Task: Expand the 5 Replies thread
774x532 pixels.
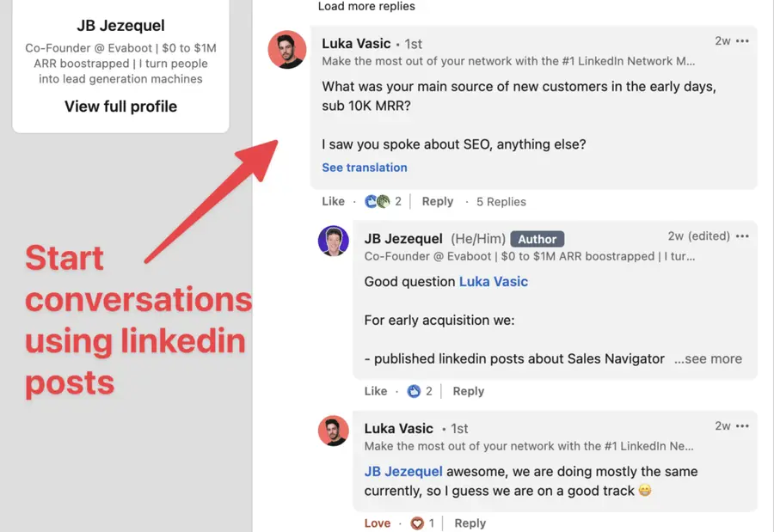Action: 501,201
